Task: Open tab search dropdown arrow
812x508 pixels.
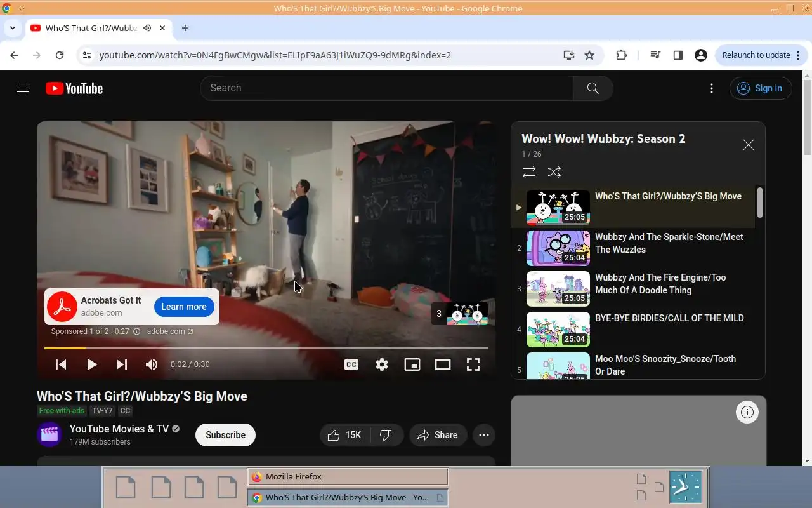Action: [13, 28]
